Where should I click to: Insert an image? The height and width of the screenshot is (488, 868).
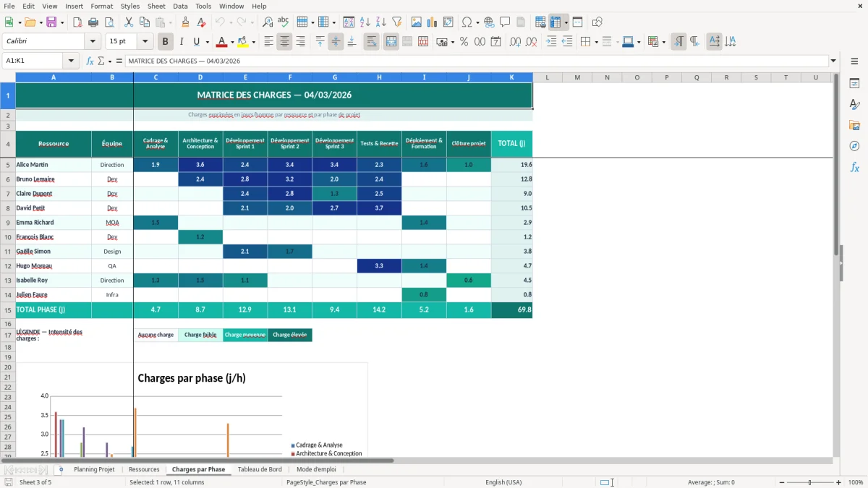click(417, 22)
